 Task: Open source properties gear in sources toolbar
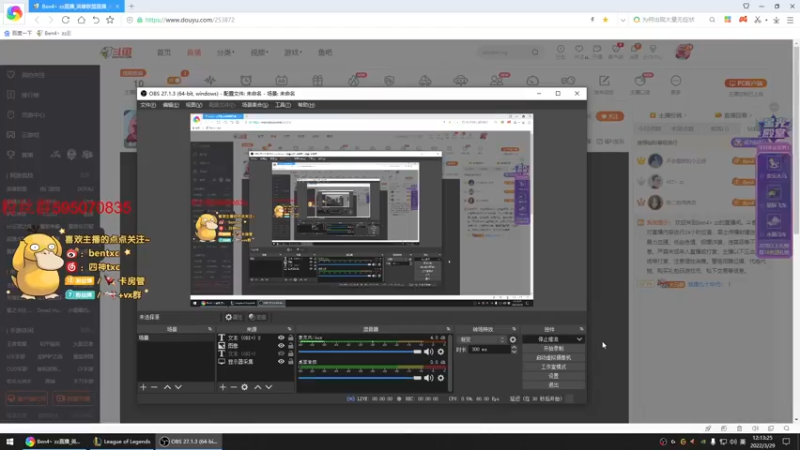coord(245,387)
